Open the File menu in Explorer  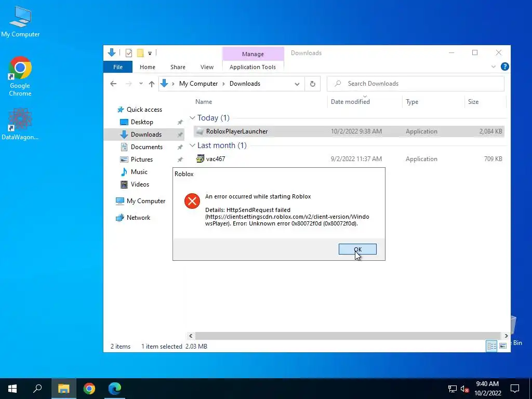pyautogui.click(x=118, y=67)
